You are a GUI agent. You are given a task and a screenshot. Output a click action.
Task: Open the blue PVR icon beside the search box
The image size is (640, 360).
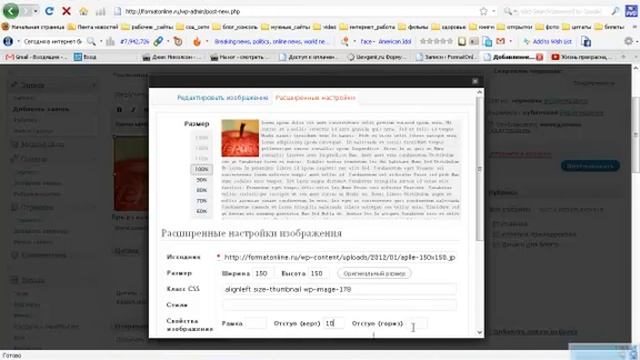click(x=631, y=11)
